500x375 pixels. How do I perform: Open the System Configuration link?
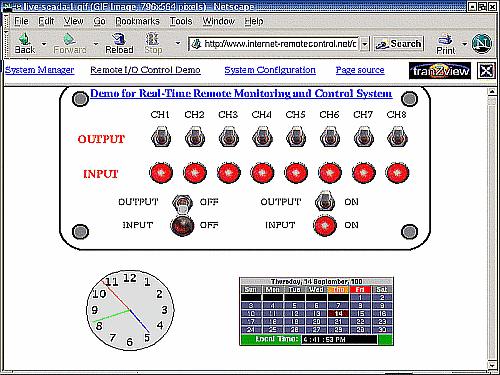[270, 70]
